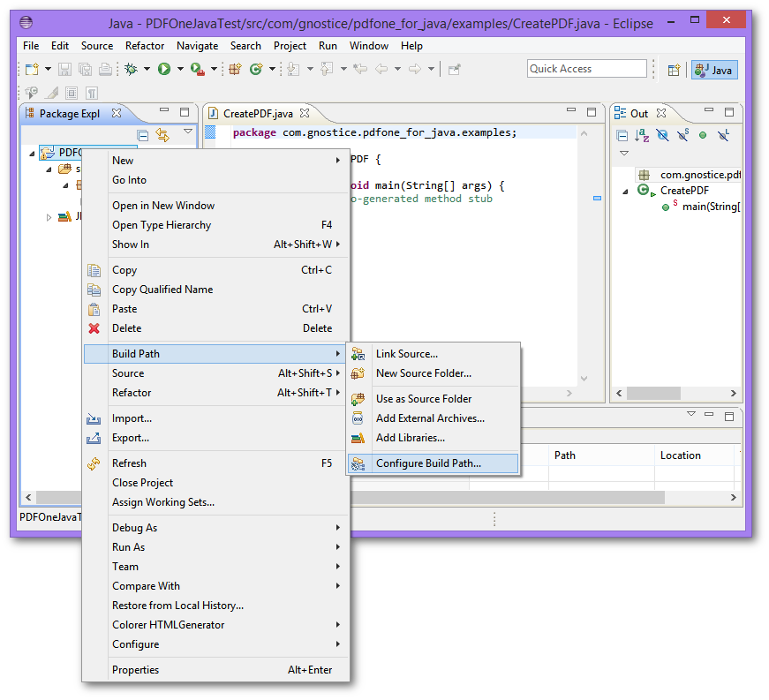Open the New wizard dropdown arrow
Viewport: 769px width, 700px height.
pos(48,69)
